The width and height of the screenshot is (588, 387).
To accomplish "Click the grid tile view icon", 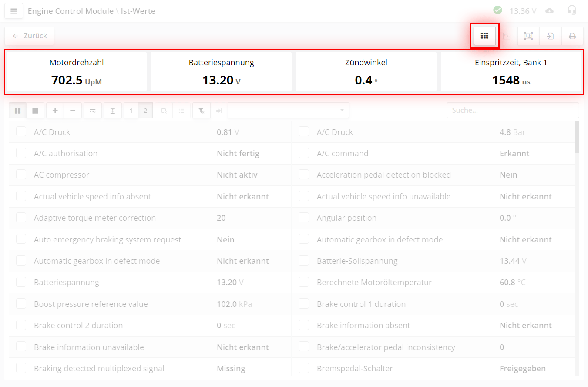I will tap(484, 36).
